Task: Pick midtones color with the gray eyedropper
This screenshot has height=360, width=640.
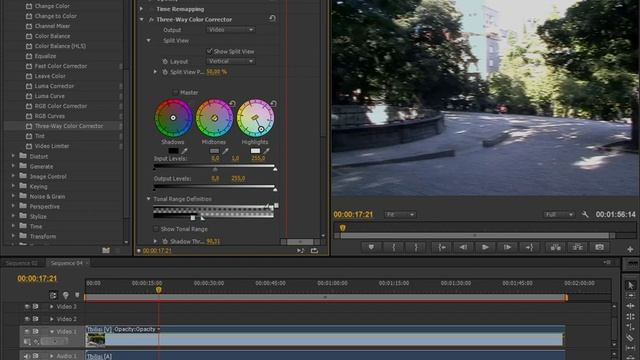Action: [225, 151]
